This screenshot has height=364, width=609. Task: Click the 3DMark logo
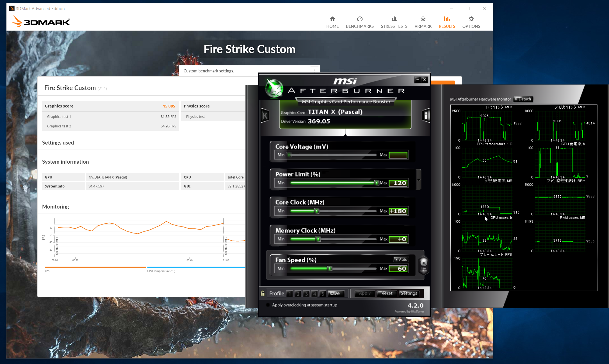[41, 21]
